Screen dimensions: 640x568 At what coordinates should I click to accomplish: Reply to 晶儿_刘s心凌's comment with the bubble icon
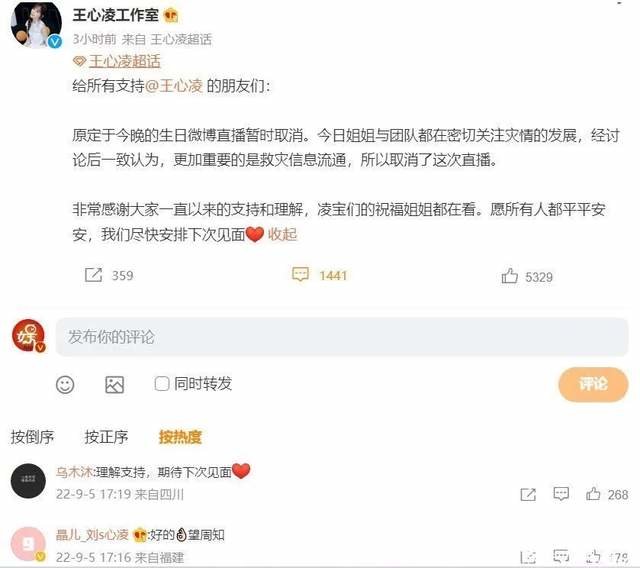click(x=561, y=556)
